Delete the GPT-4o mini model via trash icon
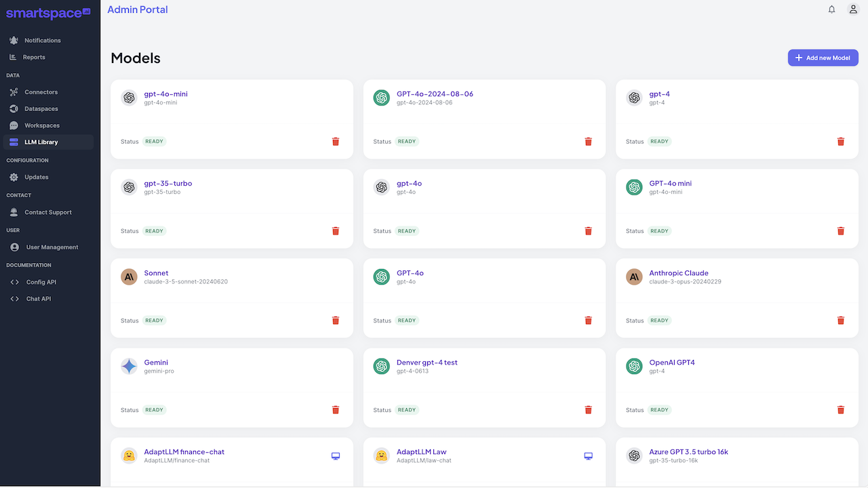868x488 pixels. tap(841, 231)
